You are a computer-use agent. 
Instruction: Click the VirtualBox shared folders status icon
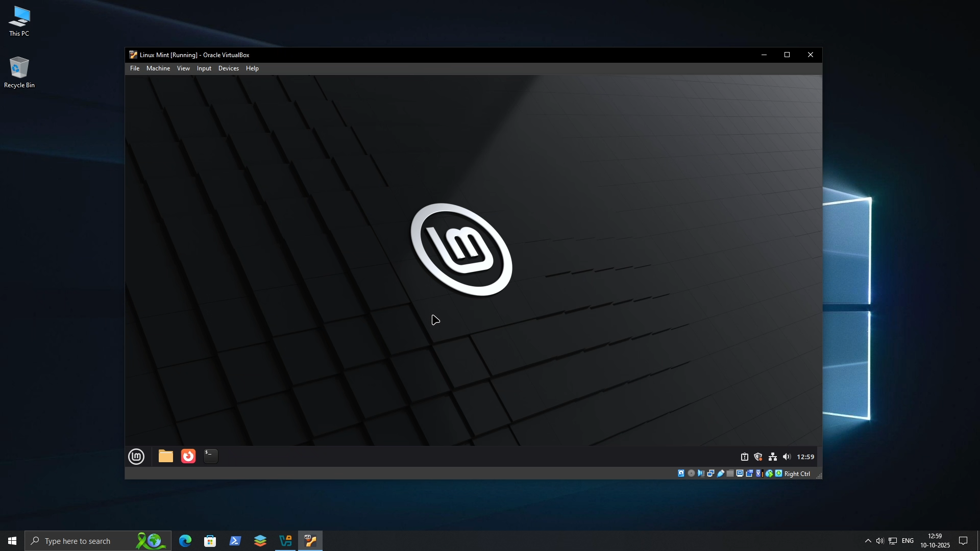pos(730,473)
